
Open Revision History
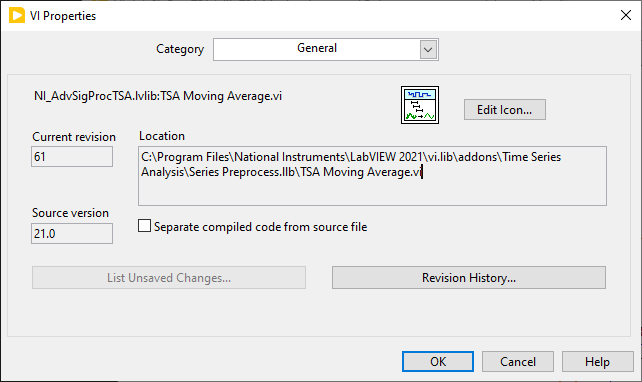click(469, 278)
